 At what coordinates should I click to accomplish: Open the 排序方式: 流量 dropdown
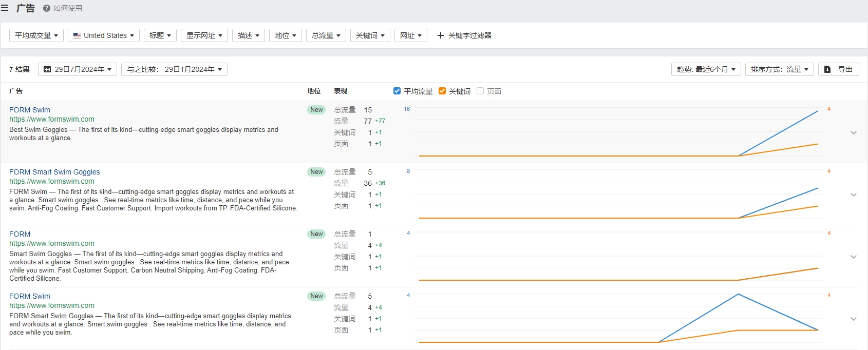pos(780,69)
